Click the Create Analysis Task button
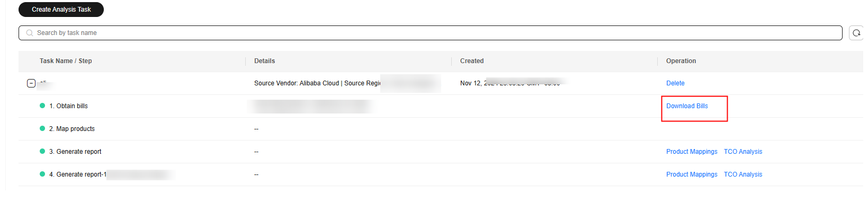Image resolution: width=868 pixels, height=201 pixels. [x=61, y=10]
